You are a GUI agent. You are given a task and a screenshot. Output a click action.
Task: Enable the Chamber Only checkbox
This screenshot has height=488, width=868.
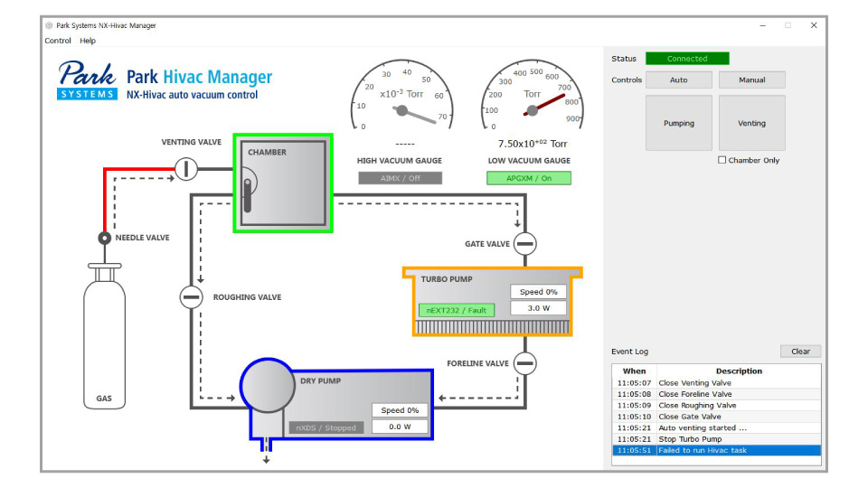tap(722, 161)
